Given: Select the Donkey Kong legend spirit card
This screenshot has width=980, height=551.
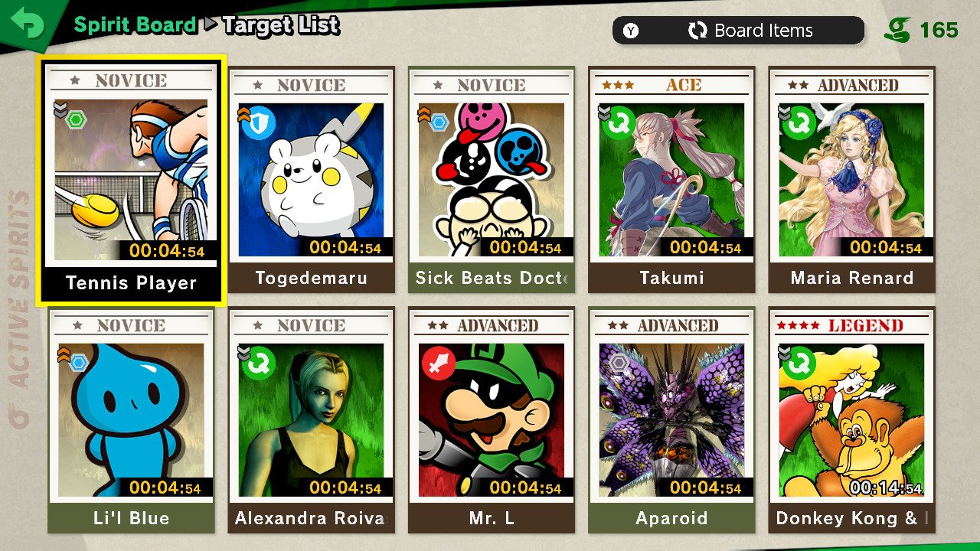Looking at the screenshot, I should point(852,420).
